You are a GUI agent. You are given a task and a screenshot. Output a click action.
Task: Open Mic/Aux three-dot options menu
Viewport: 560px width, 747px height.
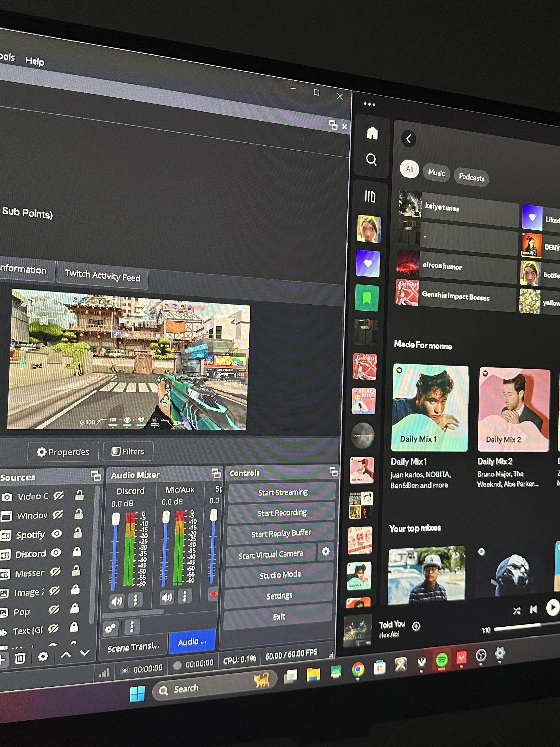[x=185, y=596]
